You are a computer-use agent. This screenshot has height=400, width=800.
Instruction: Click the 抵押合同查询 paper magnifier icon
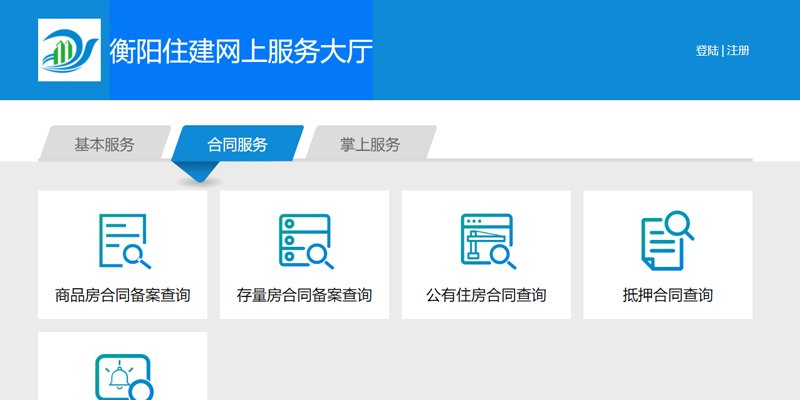point(667,240)
